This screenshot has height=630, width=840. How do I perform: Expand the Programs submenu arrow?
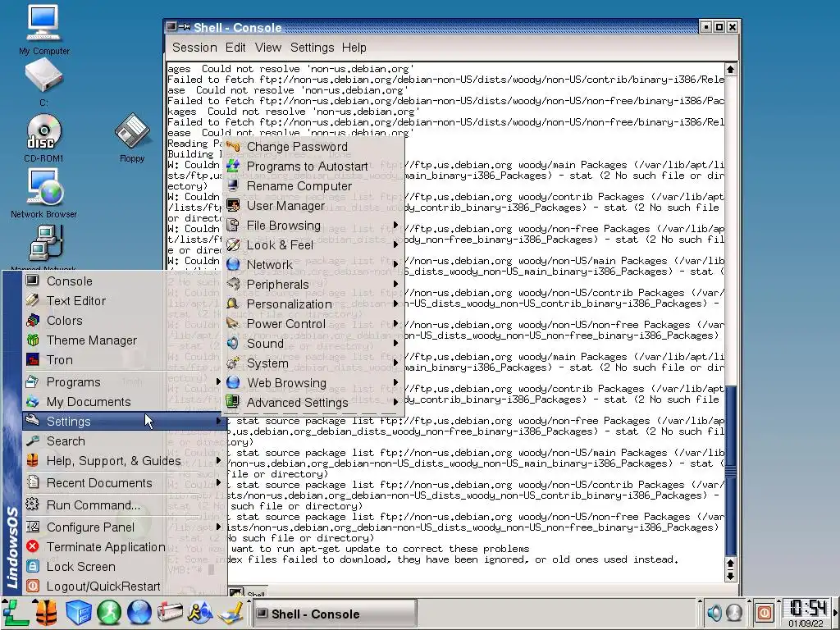pyautogui.click(x=218, y=381)
